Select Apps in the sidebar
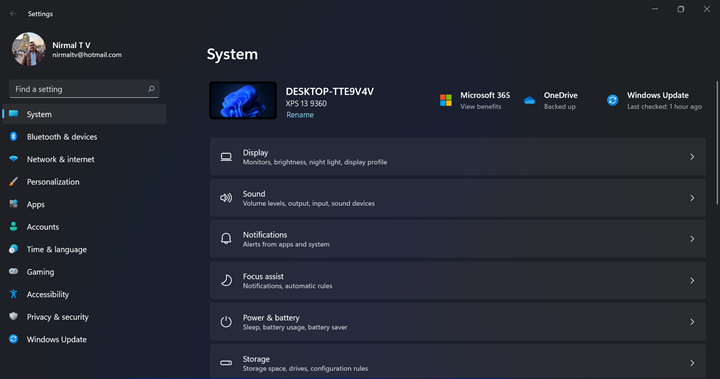This screenshot has height=379, width=720. point(35,204)
